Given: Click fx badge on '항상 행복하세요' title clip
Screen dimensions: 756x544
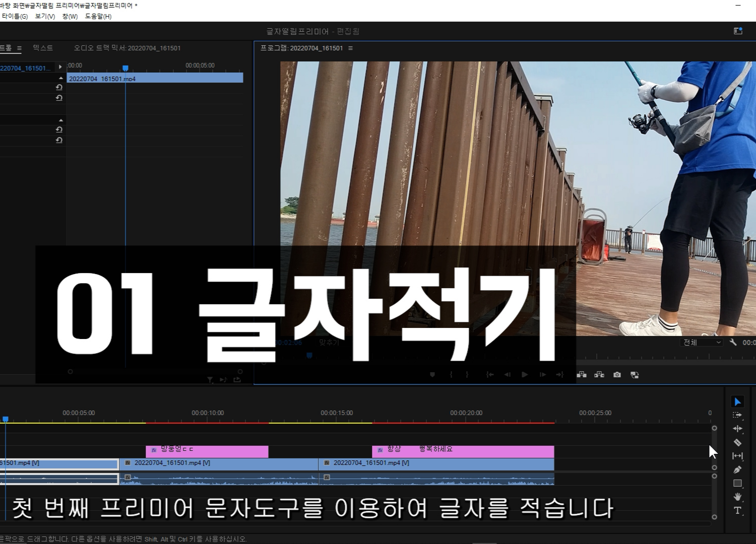Looking at the screenshot, I should 380,450.
